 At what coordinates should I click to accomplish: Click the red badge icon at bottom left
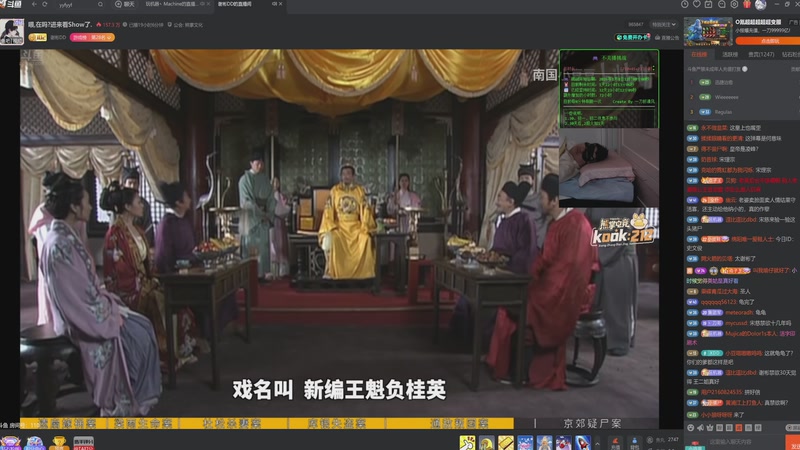[84, 442]
